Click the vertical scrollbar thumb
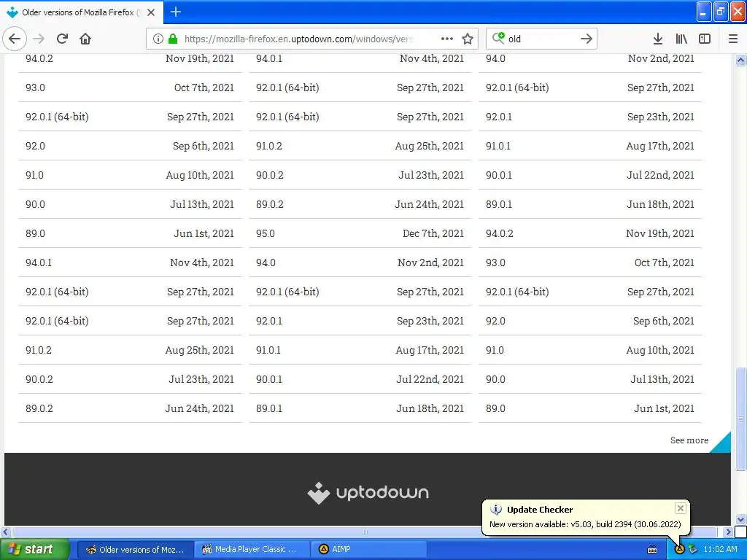 [740, 419]
